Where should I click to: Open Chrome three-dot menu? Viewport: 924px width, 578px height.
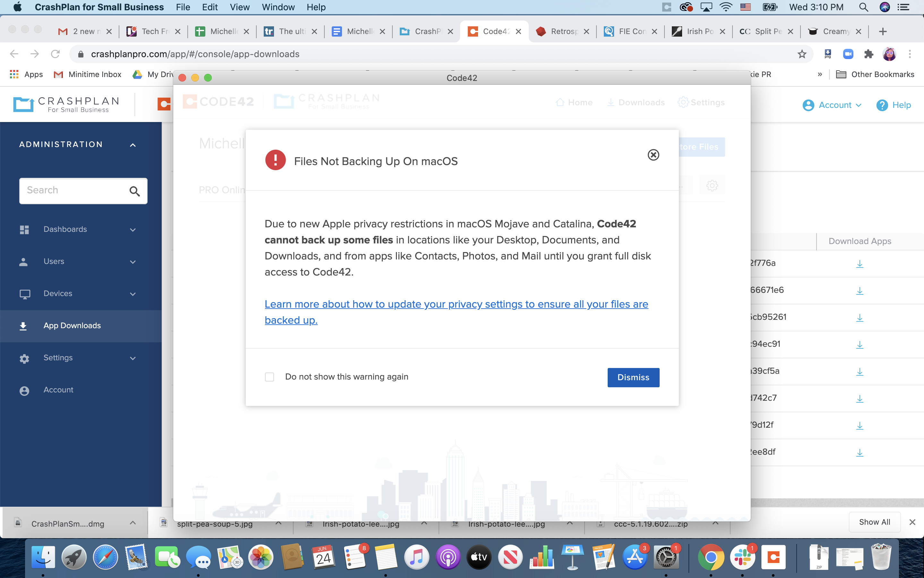pos(910,54)
